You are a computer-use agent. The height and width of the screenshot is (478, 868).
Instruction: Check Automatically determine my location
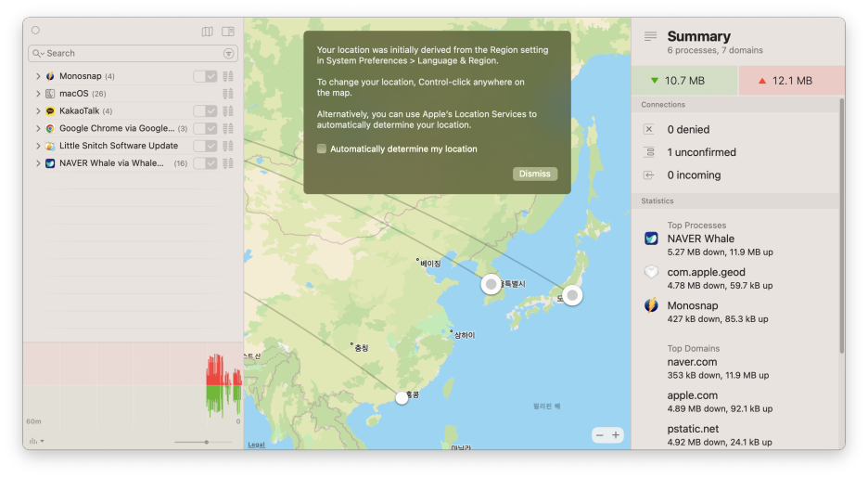(x=322, y=149)
